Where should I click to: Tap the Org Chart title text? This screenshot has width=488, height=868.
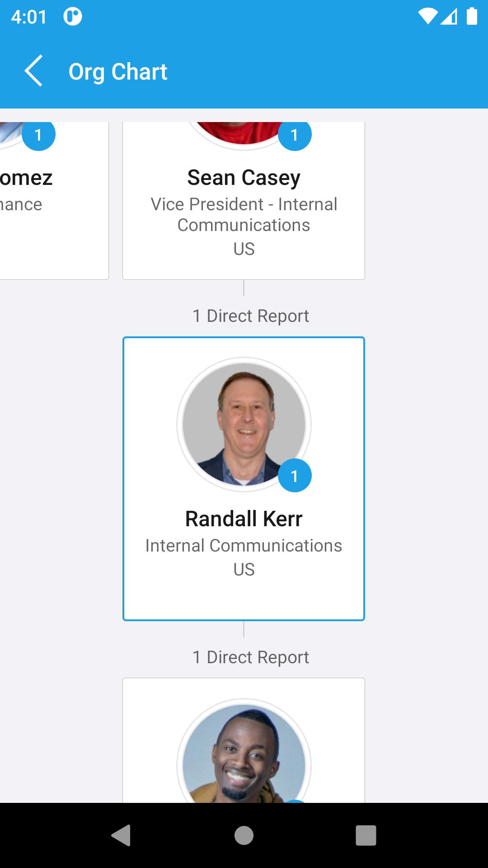coord(118,71)
